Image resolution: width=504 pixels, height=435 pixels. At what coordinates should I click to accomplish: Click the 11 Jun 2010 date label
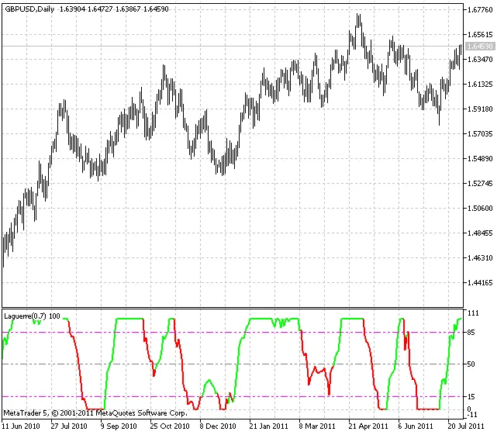(x=21, y=426)
